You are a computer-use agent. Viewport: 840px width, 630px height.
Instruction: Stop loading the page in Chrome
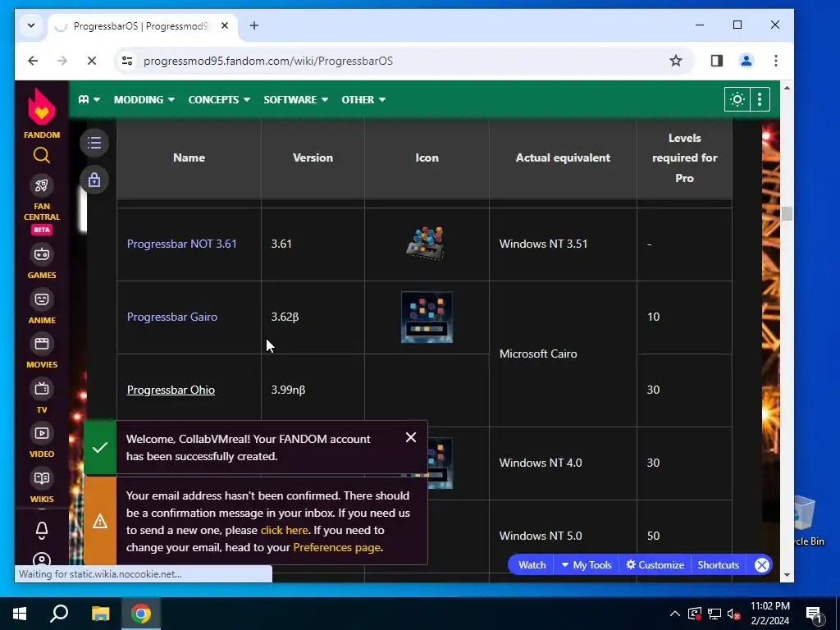coord(92,61)
